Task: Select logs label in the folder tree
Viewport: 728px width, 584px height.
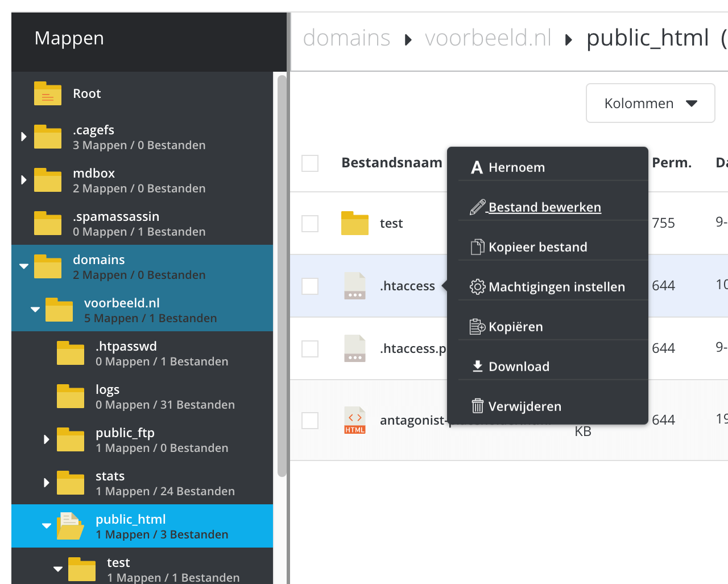Action: tap(107, 389)
